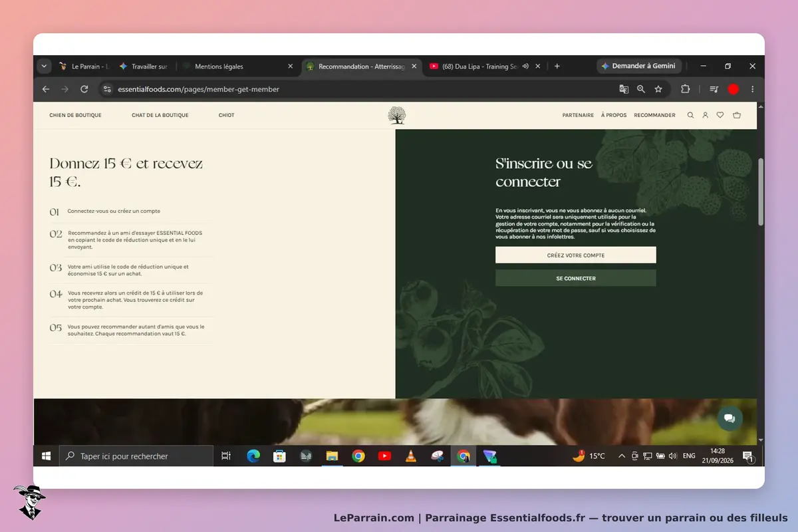Open the Windows Start menu
The image size is (798, 532).
[47, 456]
